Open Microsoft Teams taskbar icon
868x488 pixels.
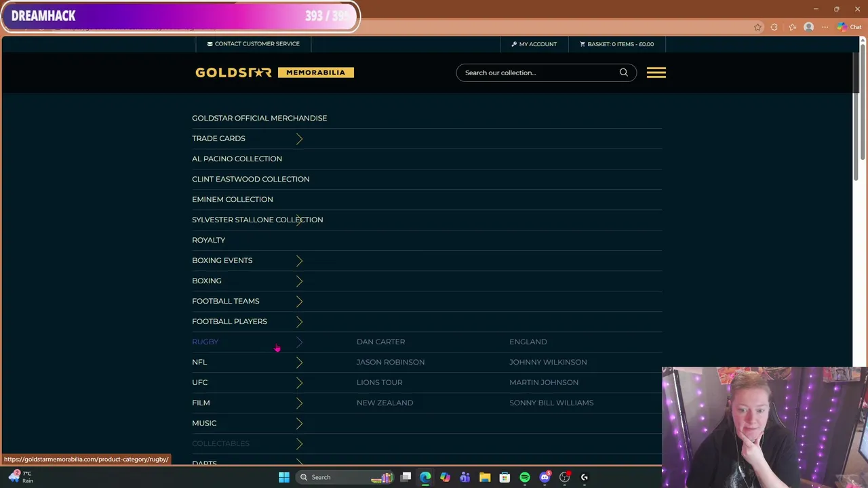pos(465,477)
